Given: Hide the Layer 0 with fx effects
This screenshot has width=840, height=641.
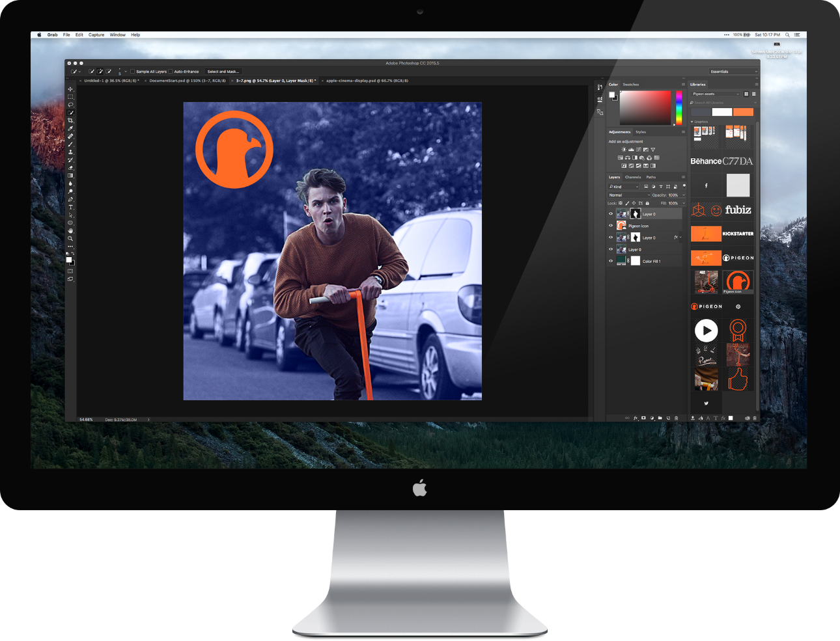Looking at the screenshot, I should [x=611, y=238].
